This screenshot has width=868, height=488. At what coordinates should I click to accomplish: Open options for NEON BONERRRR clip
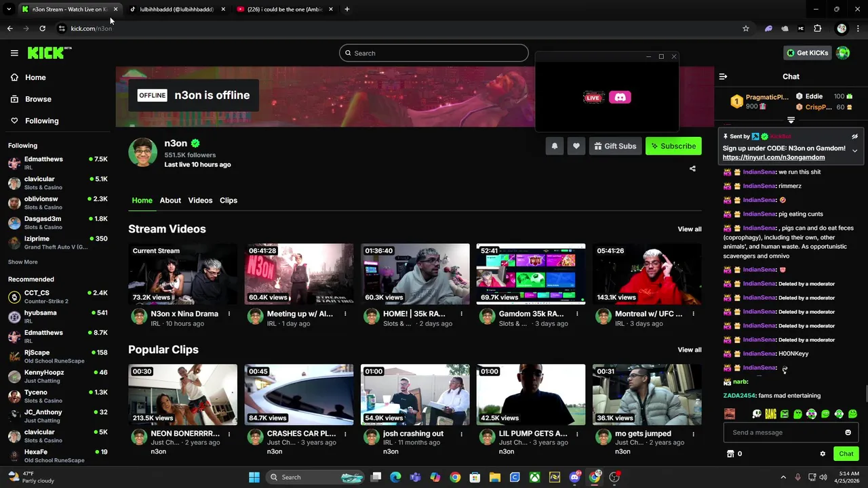click(229, 434)
